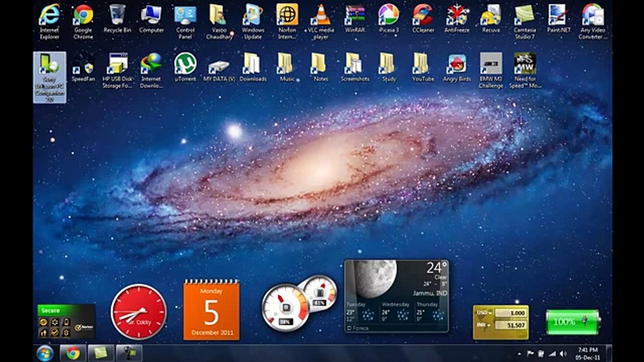The width and height of the screenshot is (644, 362).
Task: Open Any Video Converter shortcut
Action: (593, 21)
